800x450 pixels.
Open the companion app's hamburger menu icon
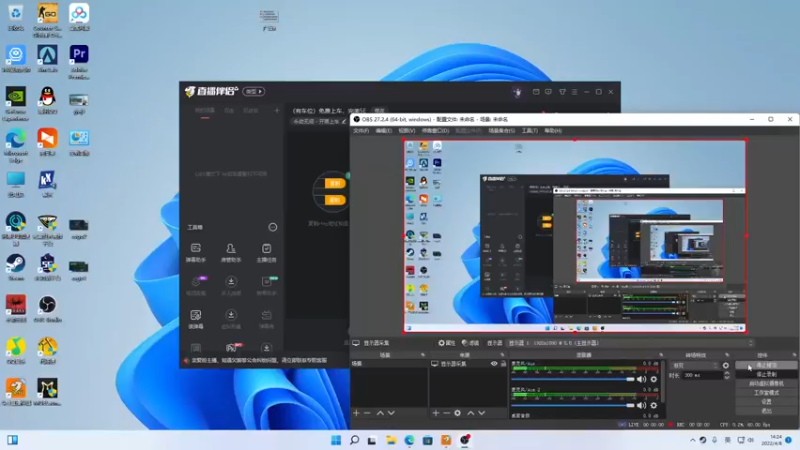[574, 92]
